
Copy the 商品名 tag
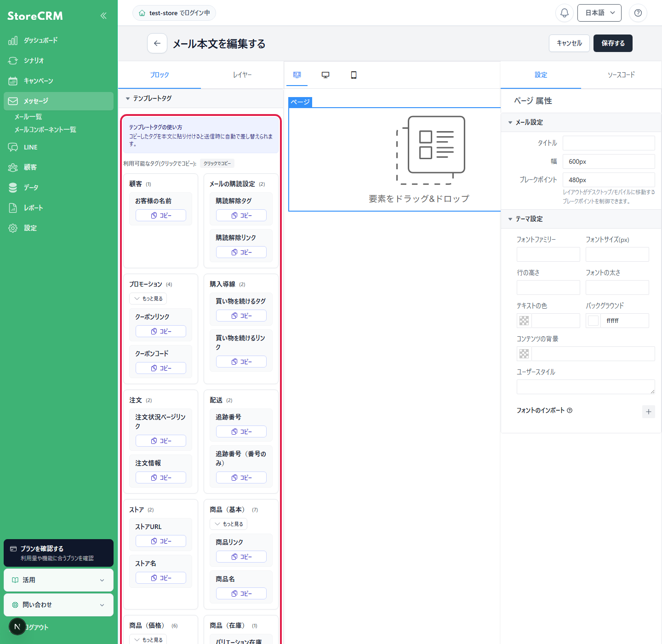point(241,593)
